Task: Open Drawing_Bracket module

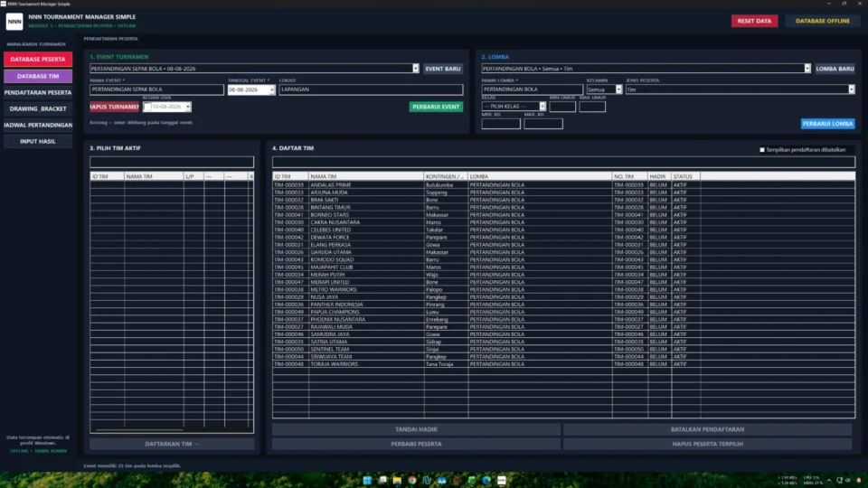Action: 38,109
